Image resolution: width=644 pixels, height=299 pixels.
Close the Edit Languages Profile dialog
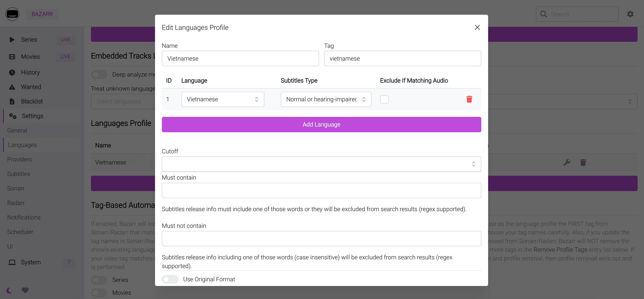click(x=477, y=28)
